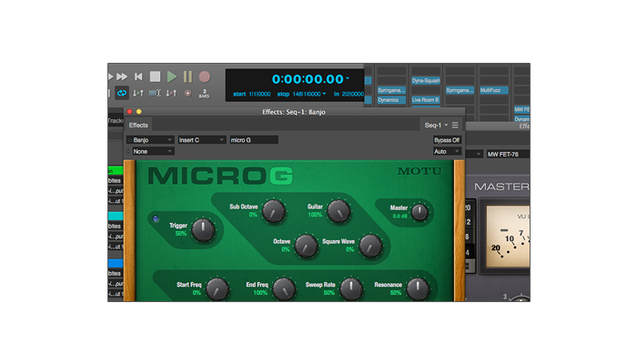637x364 pixels.
Task: Click the Resonance knob
Action: pos(418,288)
